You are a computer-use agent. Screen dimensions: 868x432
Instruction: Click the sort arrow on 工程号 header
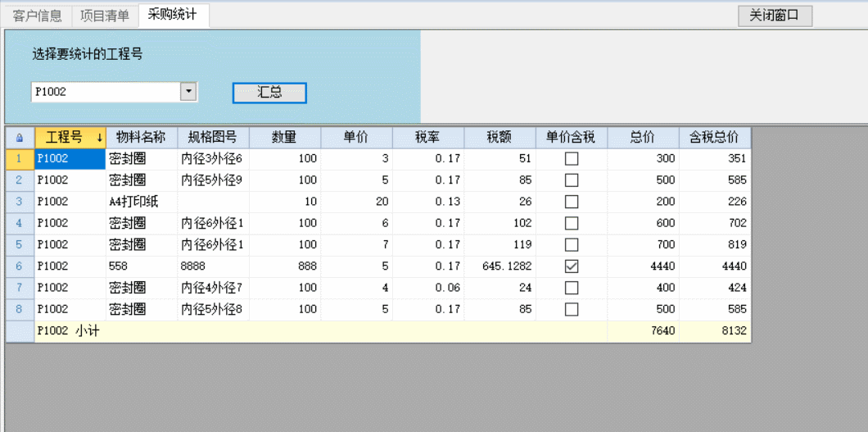point(99,138)
